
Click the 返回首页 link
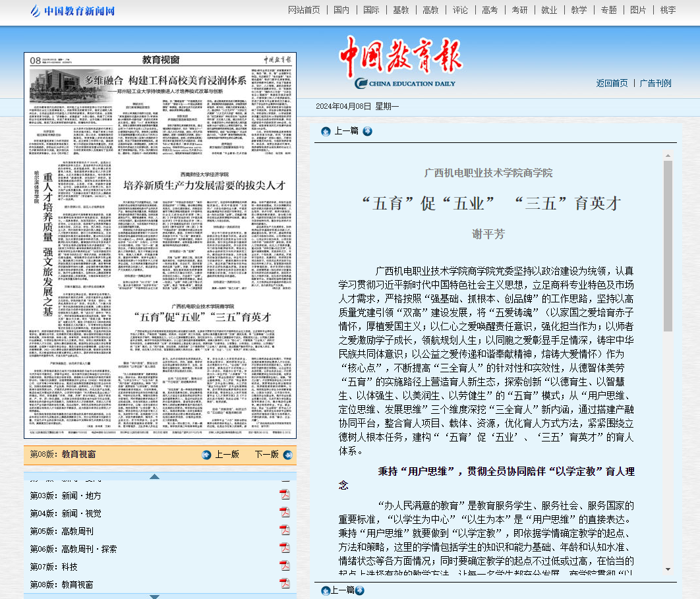coord(612,83)
